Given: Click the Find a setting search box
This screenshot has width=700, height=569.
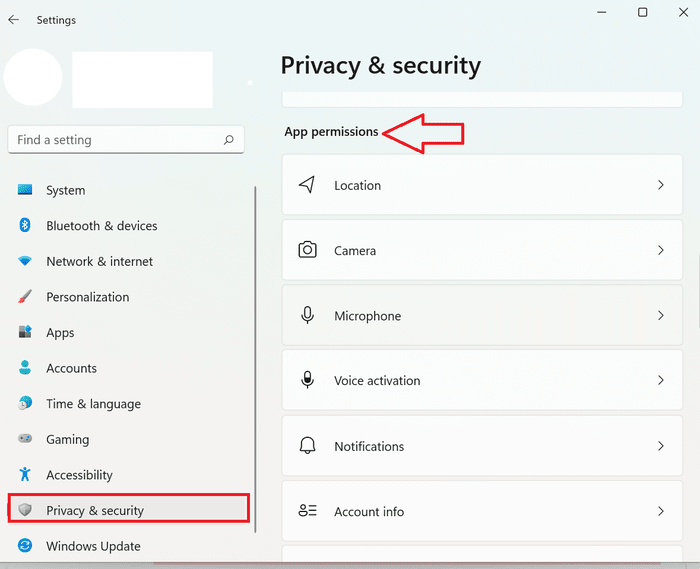Looking at the screenshot, I should coord(126,140).
